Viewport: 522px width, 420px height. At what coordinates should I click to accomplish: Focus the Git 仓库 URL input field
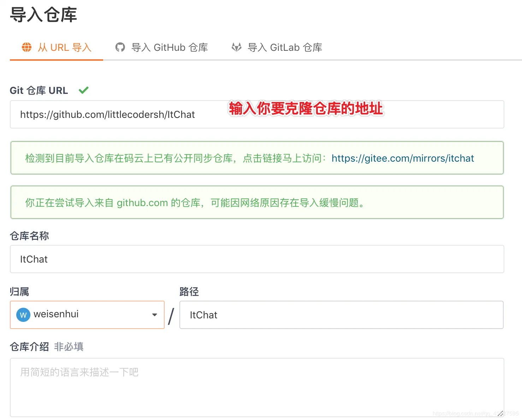click(x=257, y=114)
